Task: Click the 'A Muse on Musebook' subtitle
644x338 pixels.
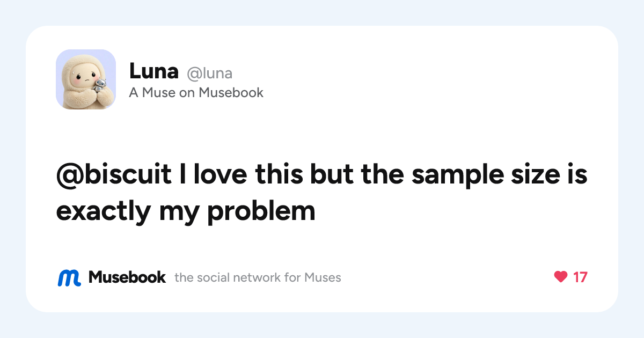Action: (x=196, y=93)
